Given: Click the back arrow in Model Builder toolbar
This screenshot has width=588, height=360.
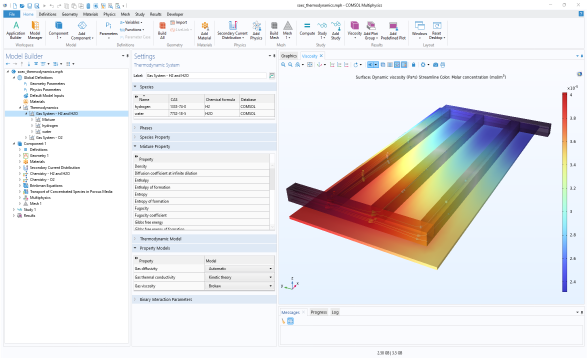Looking at the screenshot, I should pos(8,64).
